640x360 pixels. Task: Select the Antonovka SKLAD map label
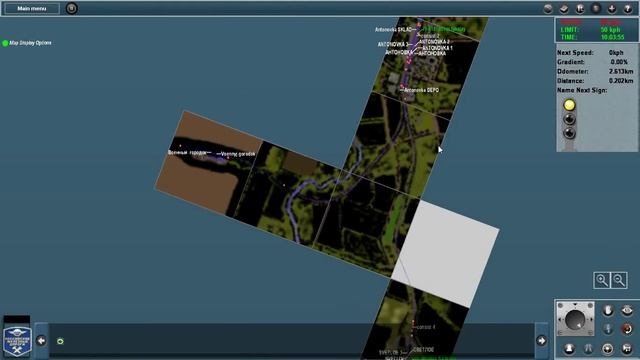[393, 30]
